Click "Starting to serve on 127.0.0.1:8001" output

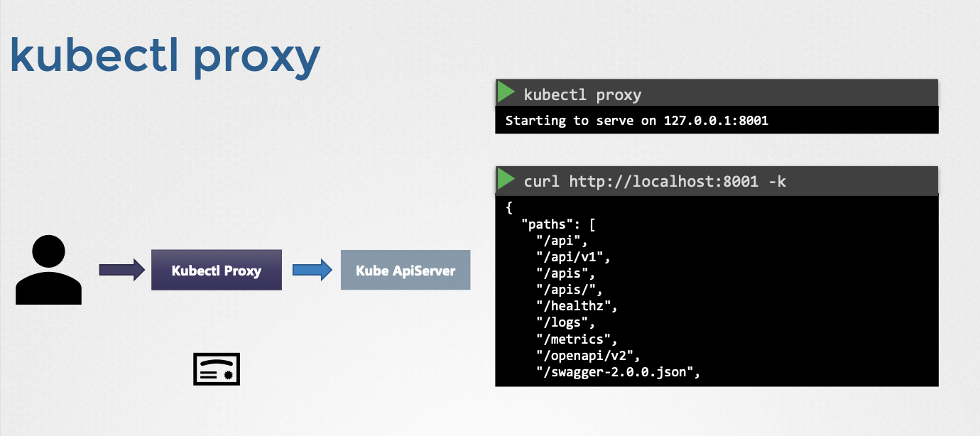click(x=637, y=121)
